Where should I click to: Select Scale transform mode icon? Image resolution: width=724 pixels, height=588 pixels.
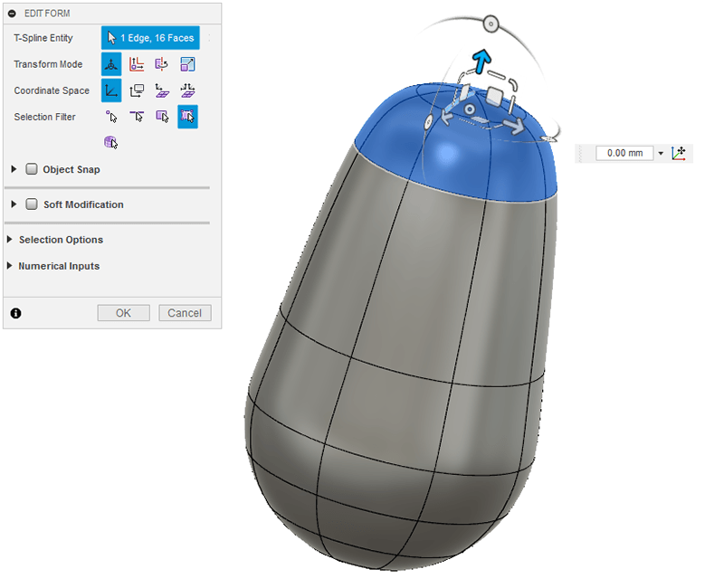tap(187, 64)
